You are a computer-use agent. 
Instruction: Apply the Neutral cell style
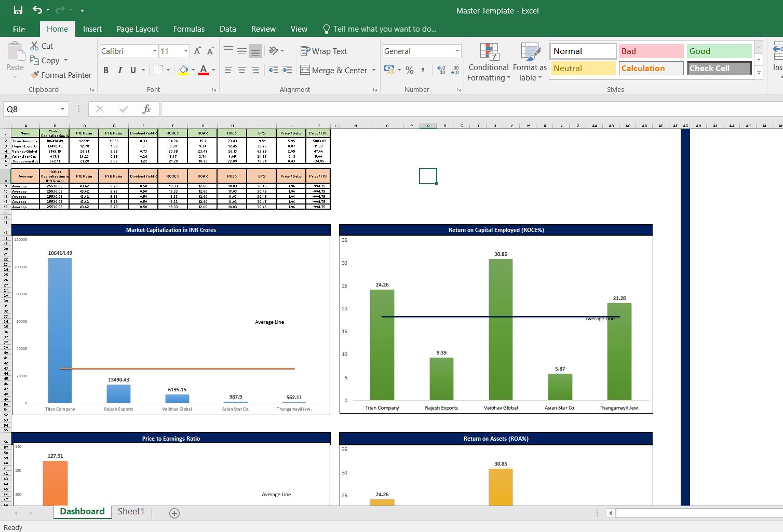pyautogui.click(x=583, y=68)
